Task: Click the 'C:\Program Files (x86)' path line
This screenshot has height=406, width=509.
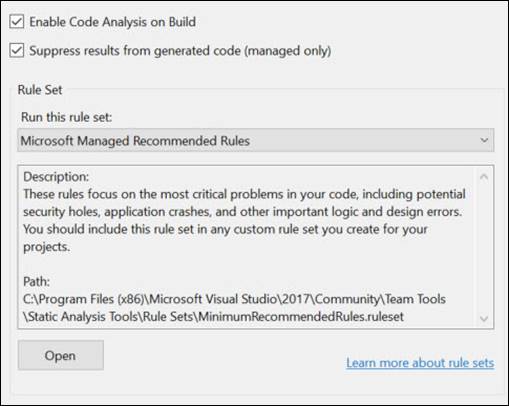Action: [234, 299]
